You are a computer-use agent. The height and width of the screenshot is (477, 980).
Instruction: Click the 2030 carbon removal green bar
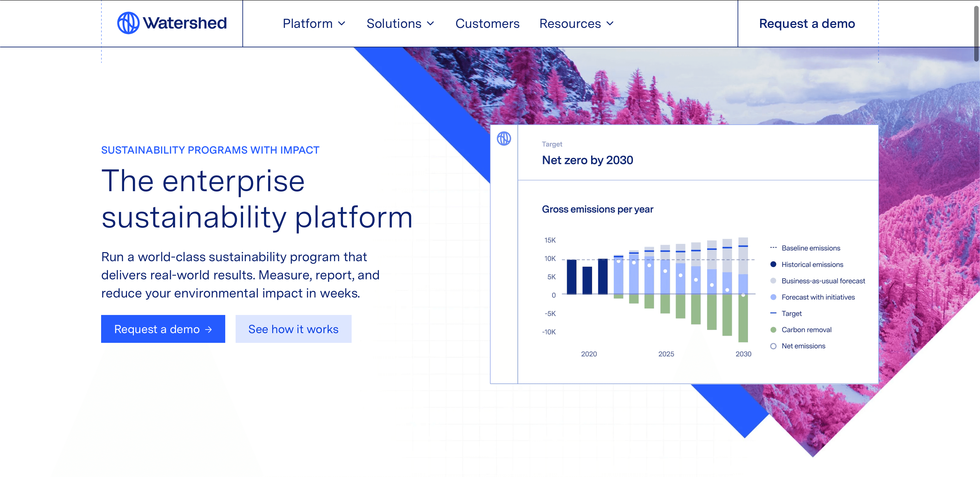[x=743, y=319]
